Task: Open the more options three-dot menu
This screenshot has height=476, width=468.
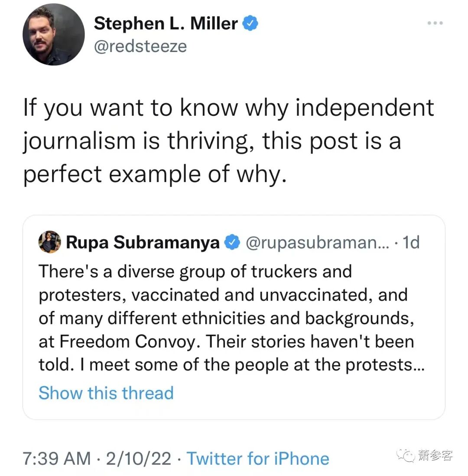Action: [435, 23]
